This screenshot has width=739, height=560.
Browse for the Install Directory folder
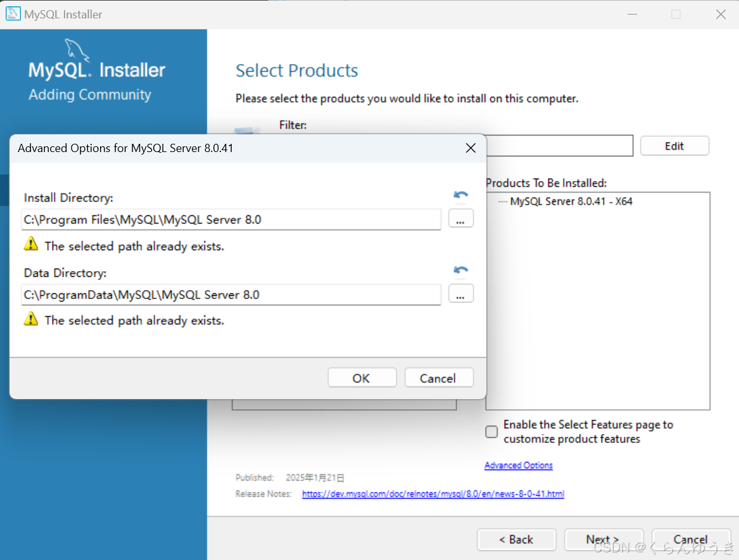tap(460, 219)
